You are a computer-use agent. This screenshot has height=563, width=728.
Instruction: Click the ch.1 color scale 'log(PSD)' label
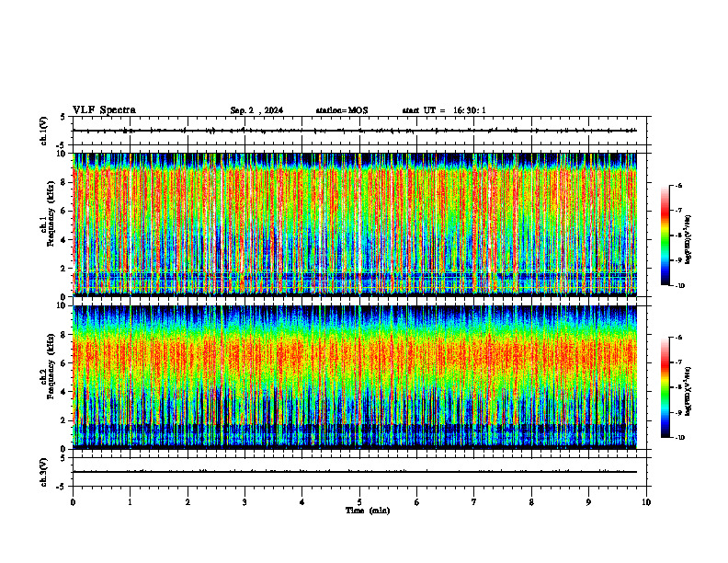pyautogui.click(x=688, y=239)
